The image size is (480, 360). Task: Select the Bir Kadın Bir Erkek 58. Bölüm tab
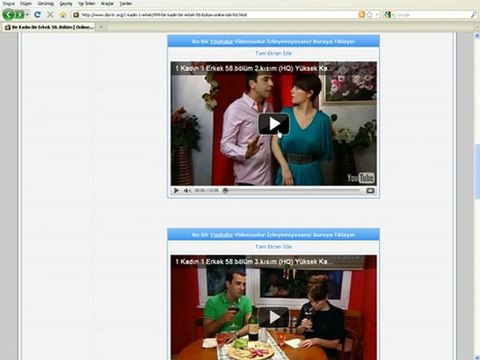click(x=49, y=27)
